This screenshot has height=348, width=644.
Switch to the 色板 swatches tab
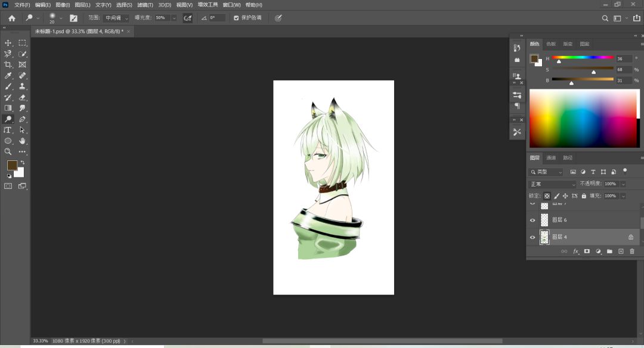tap(552, 44)
